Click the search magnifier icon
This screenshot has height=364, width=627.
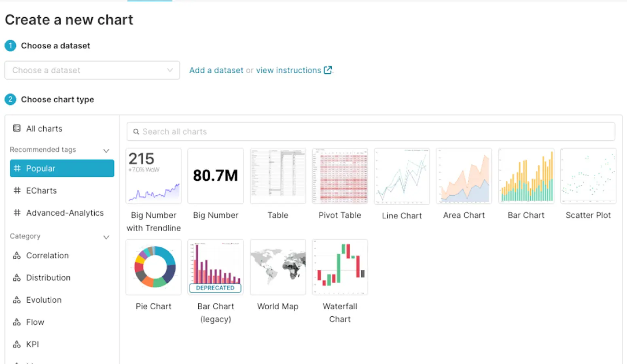tap(136, 132)
